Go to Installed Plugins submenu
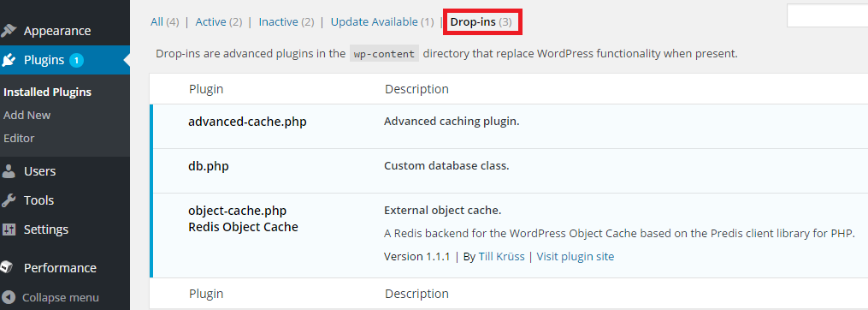This screenshot has height=310, width=868. [x=48, y=92]
